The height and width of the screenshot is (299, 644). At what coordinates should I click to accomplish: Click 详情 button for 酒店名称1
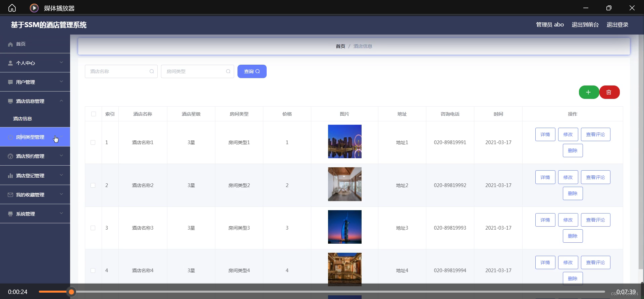(545, 134)
